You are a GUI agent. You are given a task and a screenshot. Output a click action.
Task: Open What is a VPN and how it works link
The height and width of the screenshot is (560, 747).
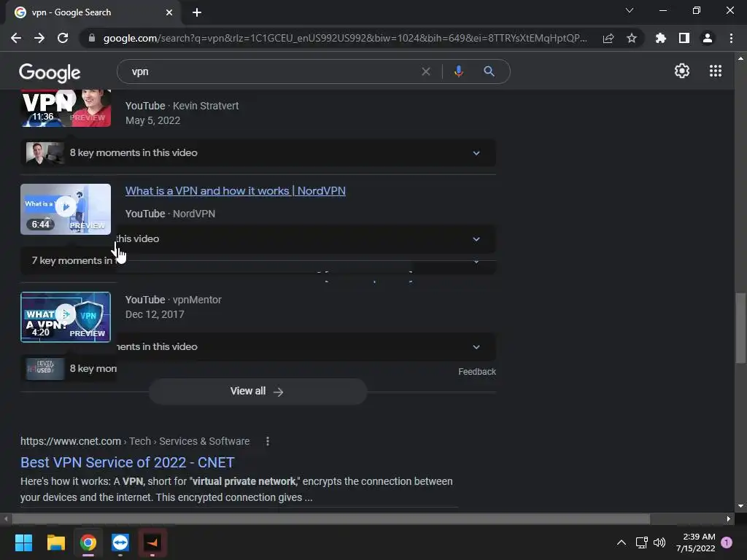click(x=236, y=191)
